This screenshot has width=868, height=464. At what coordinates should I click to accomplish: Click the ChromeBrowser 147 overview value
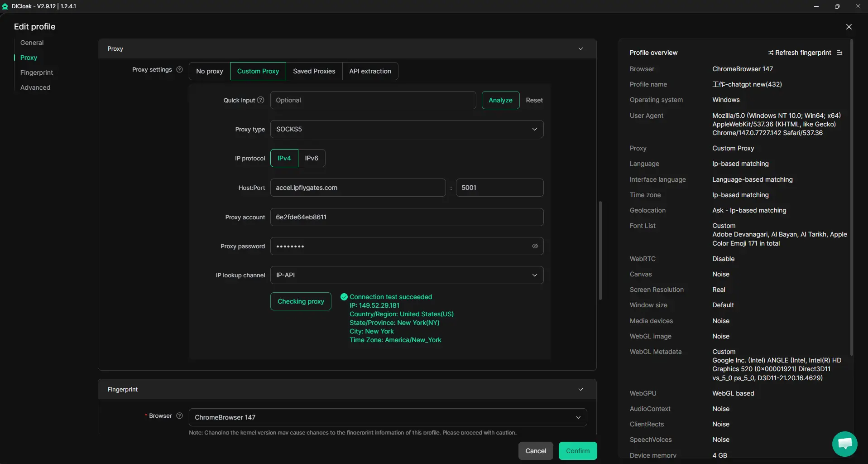tap(743, 69)
